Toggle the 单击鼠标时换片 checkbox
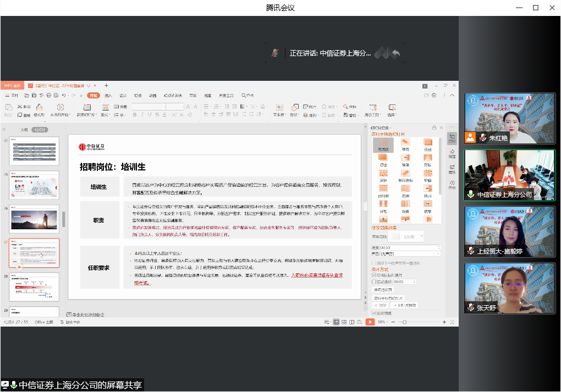The width and height of the screenshot is (561, 392). coord(375,275)
